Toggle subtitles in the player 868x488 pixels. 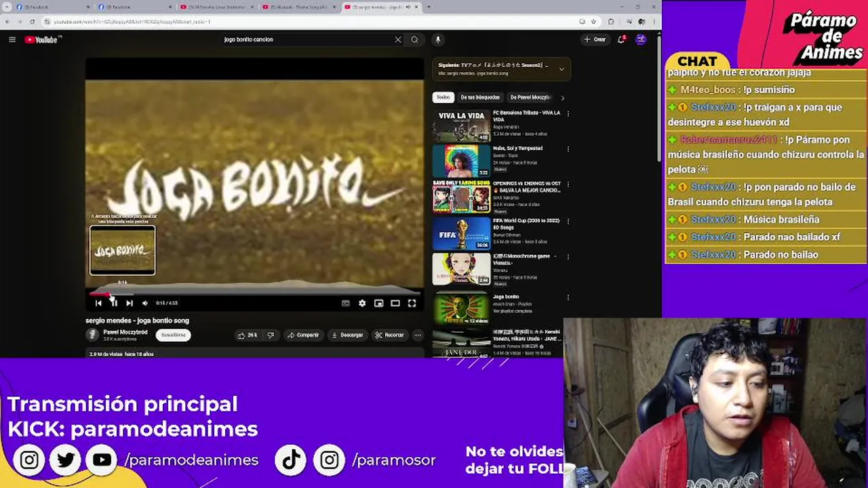[x=346, y=303]
